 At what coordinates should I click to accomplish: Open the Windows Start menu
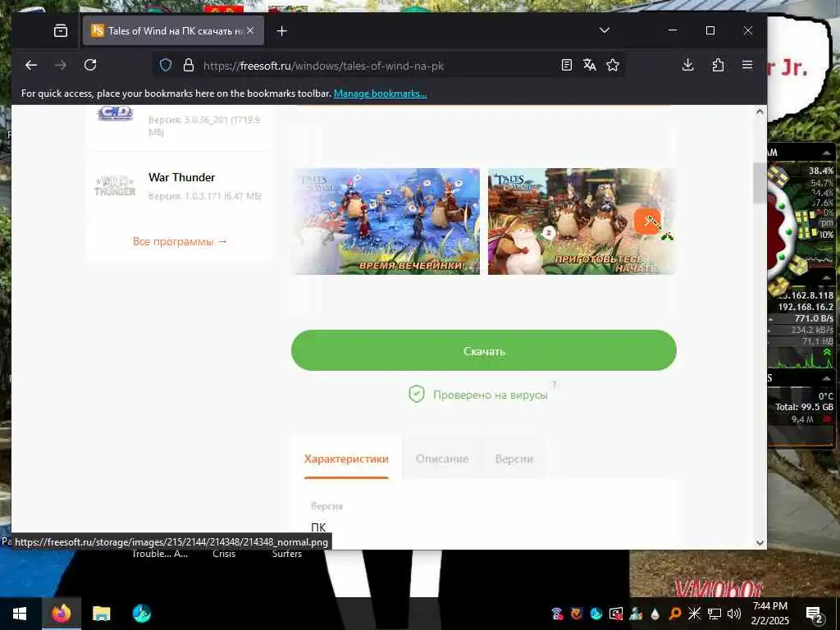pyautogui.click(x=20, y=614)
